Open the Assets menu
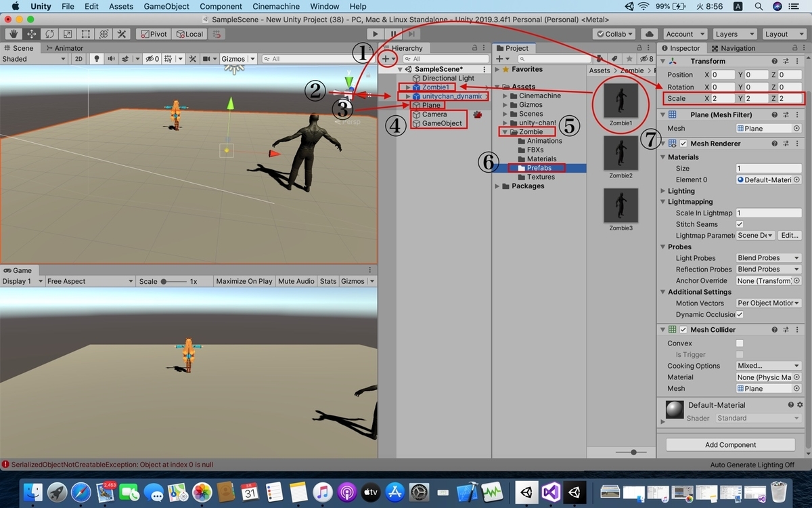The width and height of the screenshot is (812, 508). click(121, 6)
